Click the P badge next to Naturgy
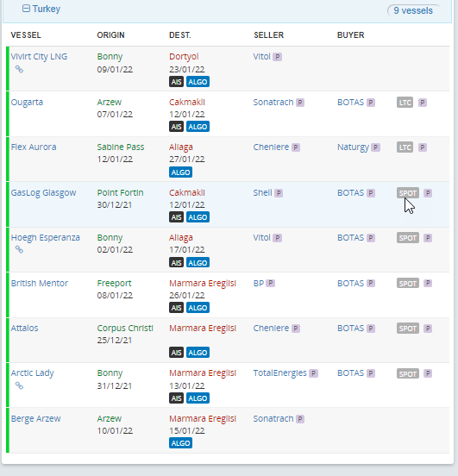This screenshot has width=458, height=476. [376, 147]
